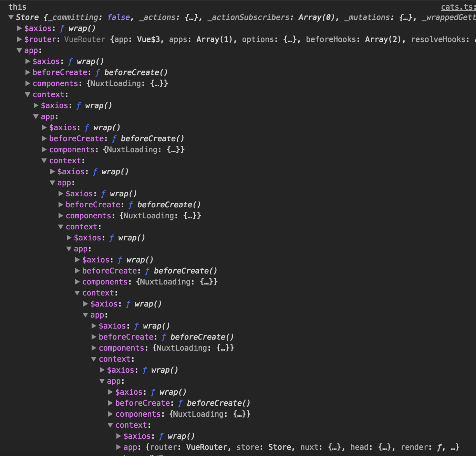Collapse the deepest expanded context node
476x456 pixels.
click(110, 425)
